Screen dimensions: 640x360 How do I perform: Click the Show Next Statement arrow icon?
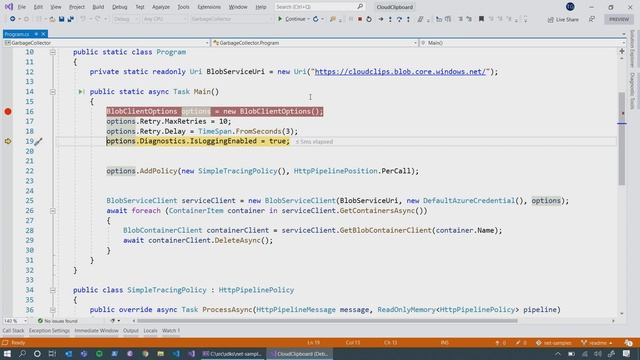[x=380, y=19]
